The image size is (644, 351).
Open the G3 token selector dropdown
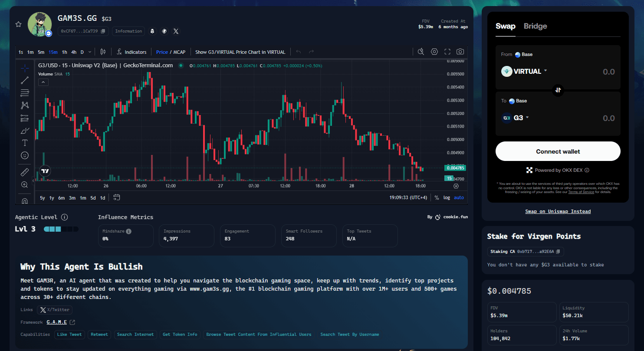[516, 118]
